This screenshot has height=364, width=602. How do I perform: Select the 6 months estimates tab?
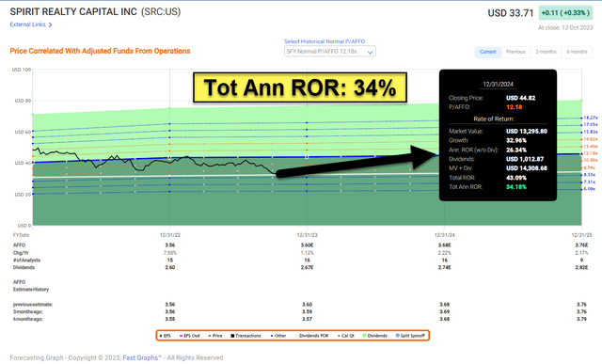[x=577, y=52]
